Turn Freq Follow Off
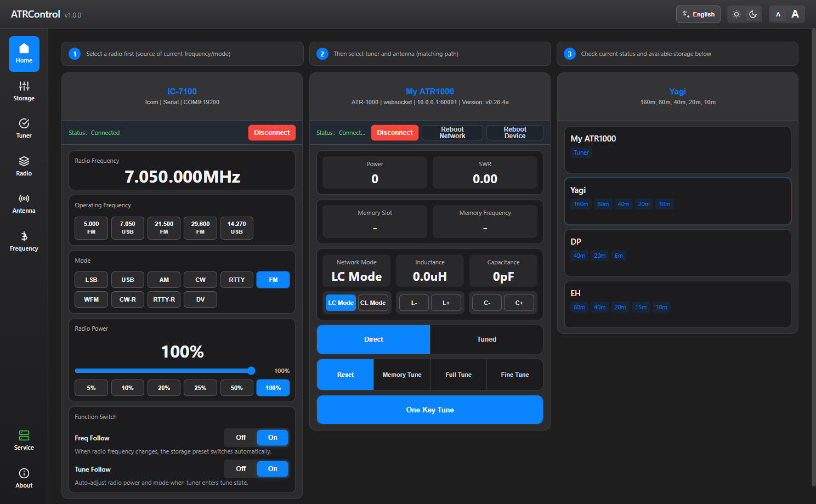The height and width of the screenshot is (504, 816). (241, 438)
